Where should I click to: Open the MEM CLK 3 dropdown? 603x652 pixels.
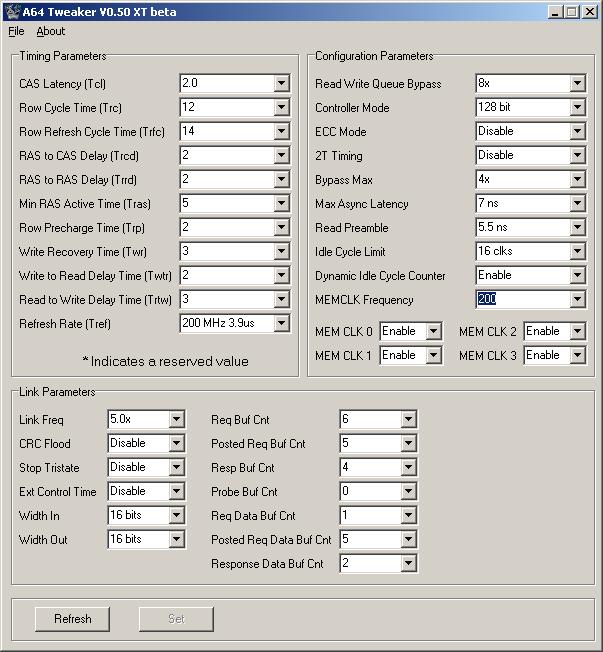click(577, 356)
